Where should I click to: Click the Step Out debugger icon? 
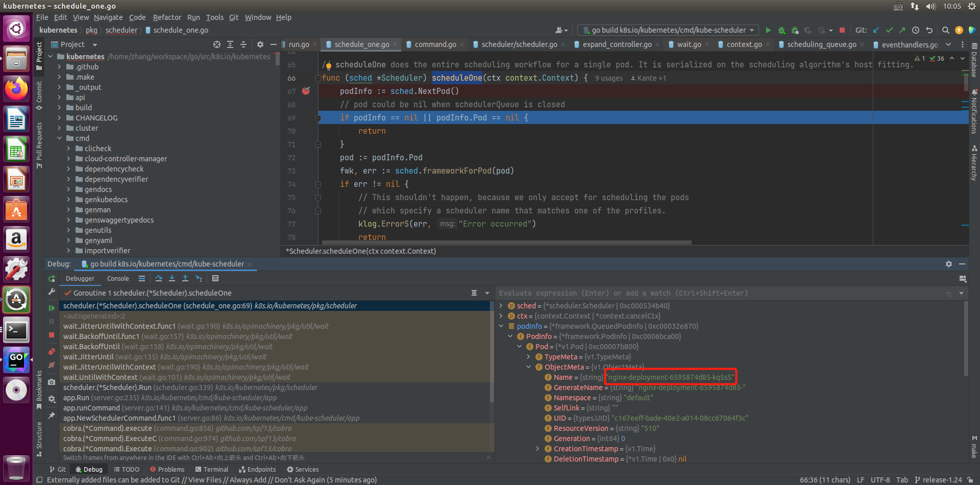(x=185, y=278)
